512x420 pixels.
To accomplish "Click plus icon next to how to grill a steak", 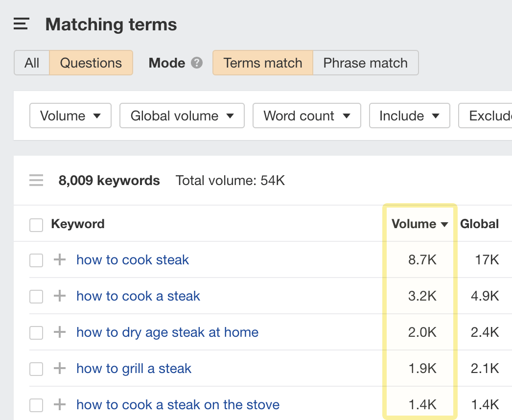I will point(59,369).
